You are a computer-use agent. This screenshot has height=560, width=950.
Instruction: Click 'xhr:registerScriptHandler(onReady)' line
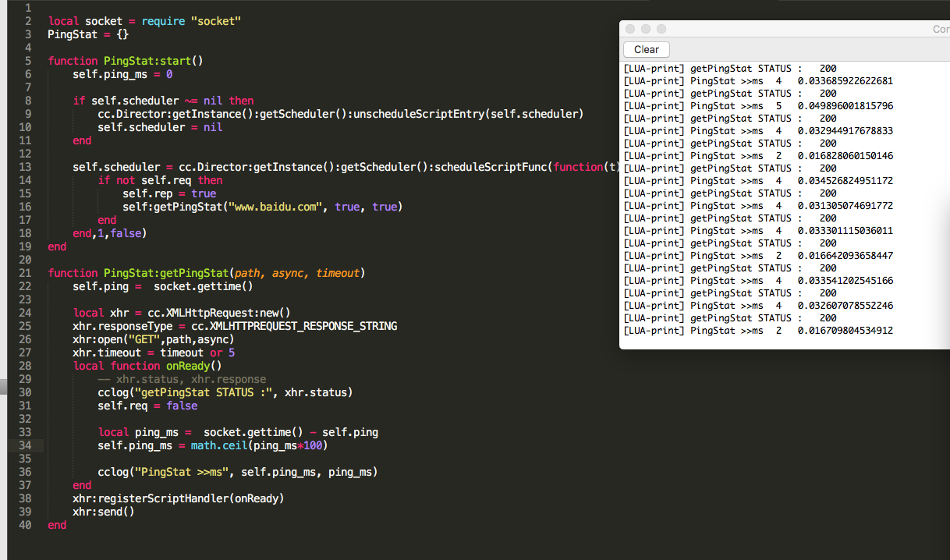point(179,498)
